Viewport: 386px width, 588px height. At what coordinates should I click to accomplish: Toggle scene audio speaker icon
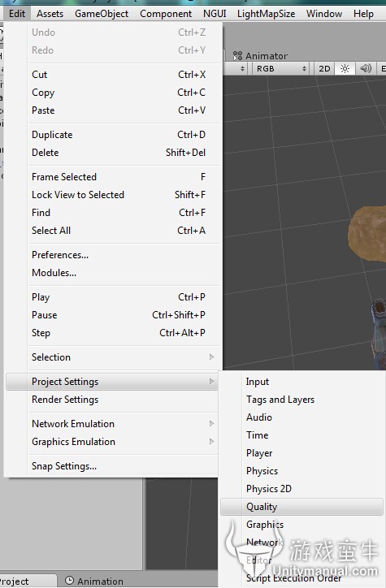coord(366,68)
